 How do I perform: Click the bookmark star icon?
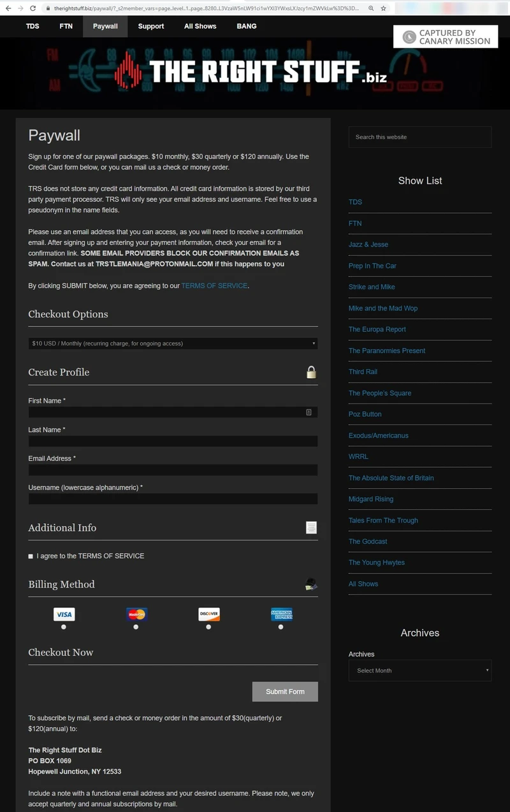pos(383,8)
